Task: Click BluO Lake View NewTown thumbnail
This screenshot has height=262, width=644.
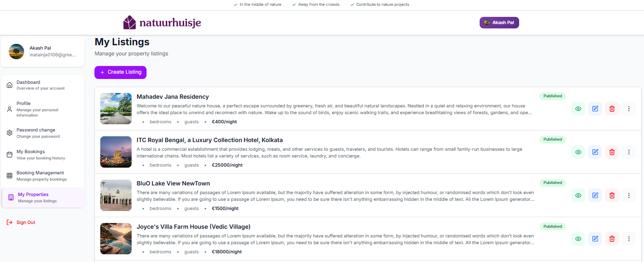Action: [116, 195]
